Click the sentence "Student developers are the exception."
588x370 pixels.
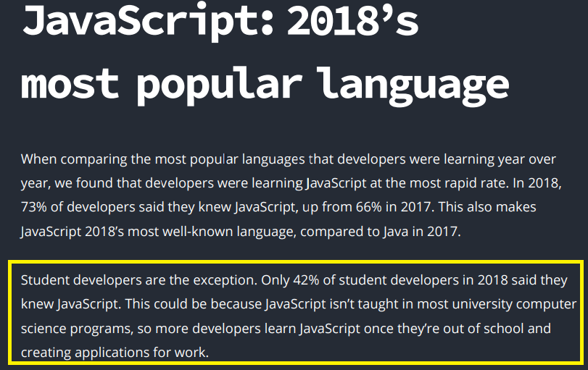pyautogui.click(x=139, y=280)
